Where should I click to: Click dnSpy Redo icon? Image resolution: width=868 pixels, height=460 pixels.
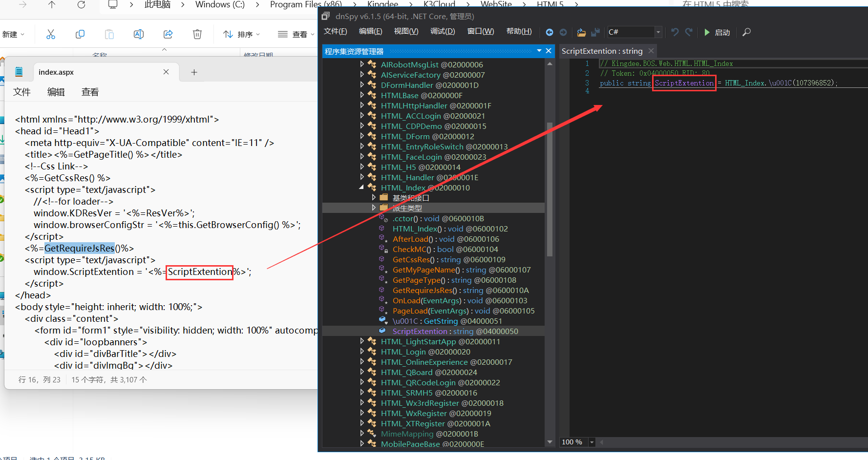point(689,32)
